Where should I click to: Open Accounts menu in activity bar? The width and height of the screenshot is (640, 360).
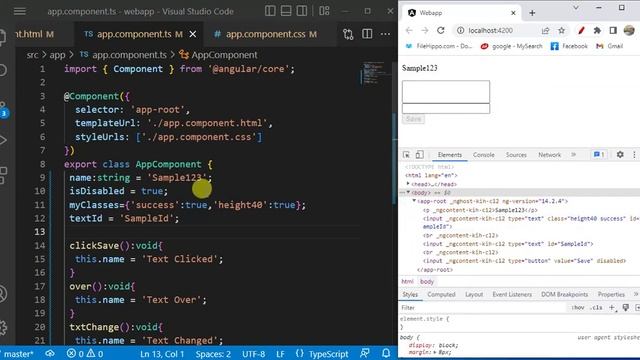(x=3, y=294)
